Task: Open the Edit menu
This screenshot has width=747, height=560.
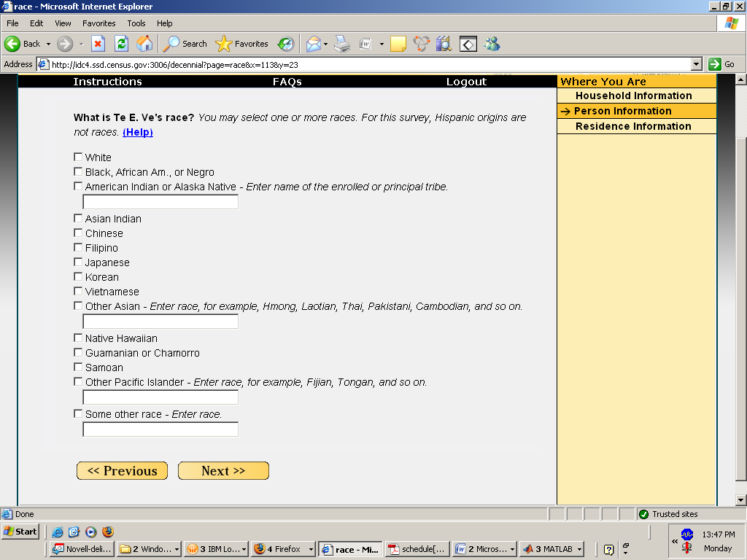Action: click(36, 23)
